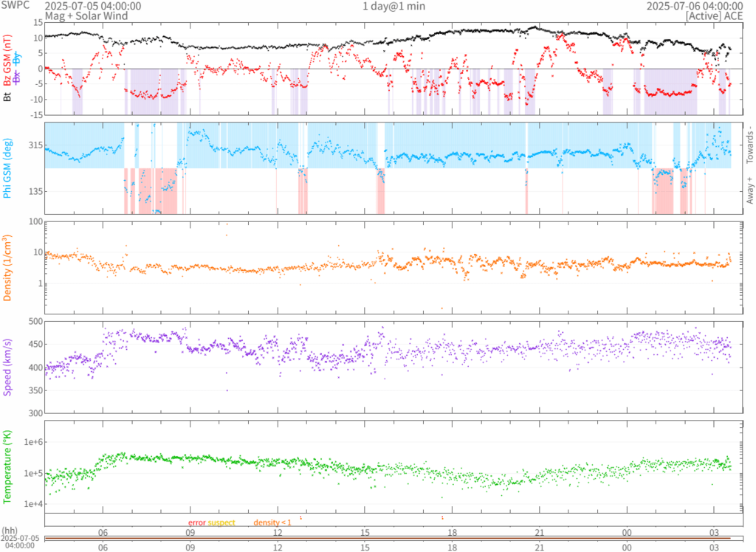Click the Temperature (°K) axis label
Viewport: 756px width, 552px height.
pyautogui.click(x=7, y=466)
